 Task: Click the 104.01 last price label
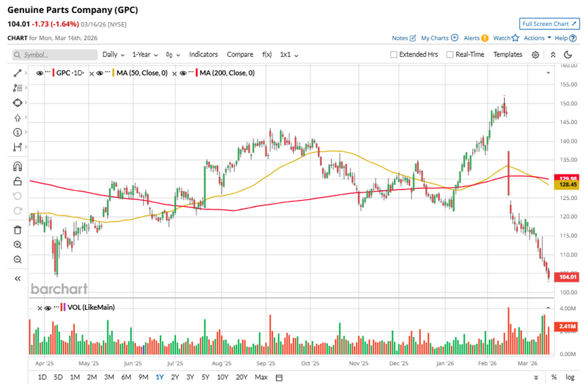567,277
